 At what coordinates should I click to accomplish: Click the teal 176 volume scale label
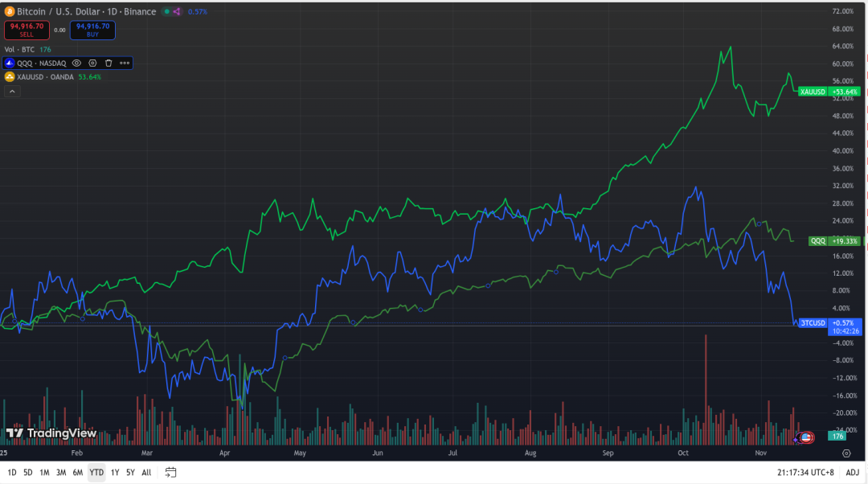(837, 437)
